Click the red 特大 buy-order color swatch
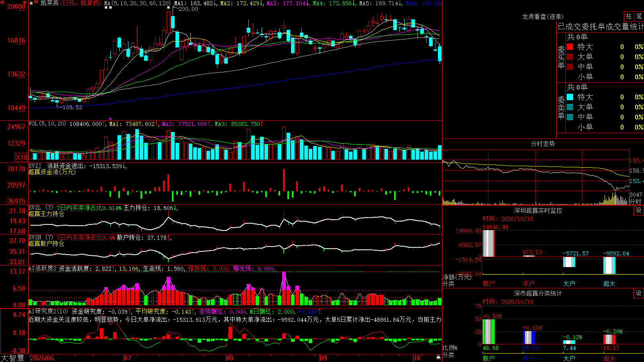Screen dimensions: 644x362 click(570, 47)
